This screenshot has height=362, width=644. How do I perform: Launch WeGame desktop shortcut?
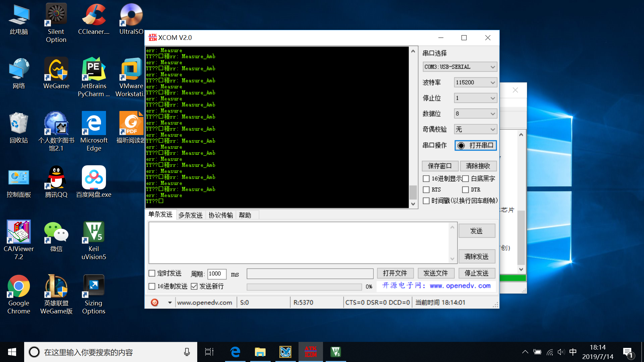point(56,74)
